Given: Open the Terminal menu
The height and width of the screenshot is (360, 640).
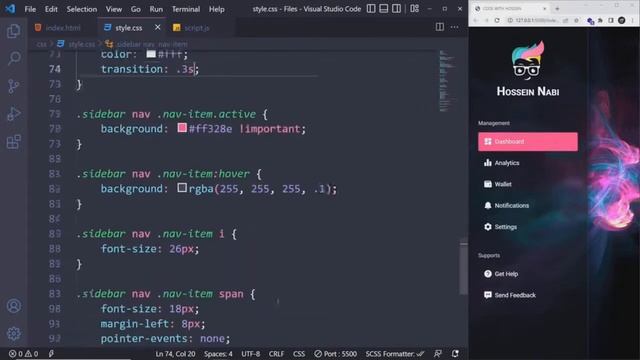Looking at the screenshot, I should 186,9.
